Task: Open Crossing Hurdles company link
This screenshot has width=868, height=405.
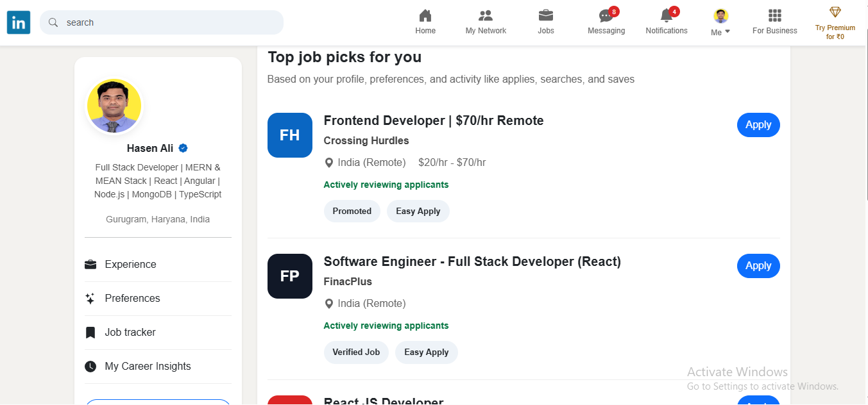Action: coord(366,141)
